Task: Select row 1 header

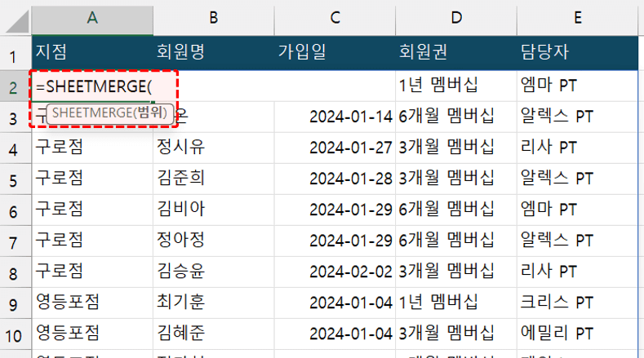Action: point(16,54)
